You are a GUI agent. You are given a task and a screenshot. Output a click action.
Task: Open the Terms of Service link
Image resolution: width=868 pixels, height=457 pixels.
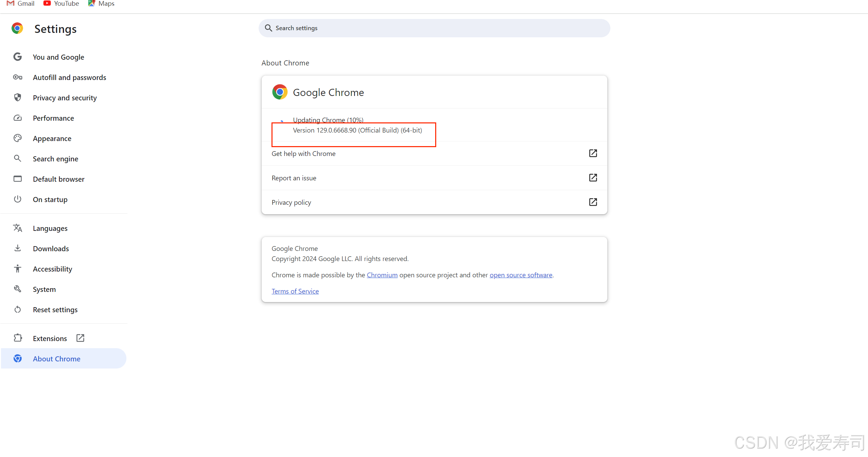295,291
